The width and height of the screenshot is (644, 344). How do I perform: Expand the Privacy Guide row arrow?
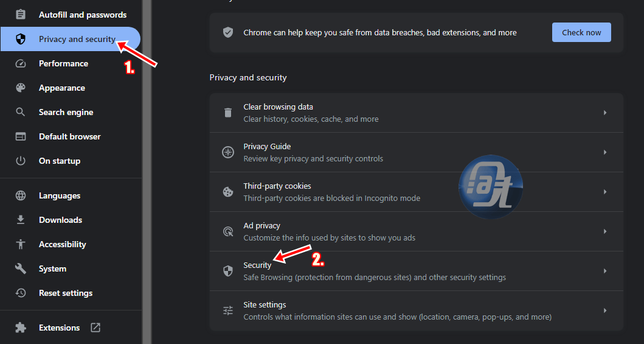(x=605, y=152)
